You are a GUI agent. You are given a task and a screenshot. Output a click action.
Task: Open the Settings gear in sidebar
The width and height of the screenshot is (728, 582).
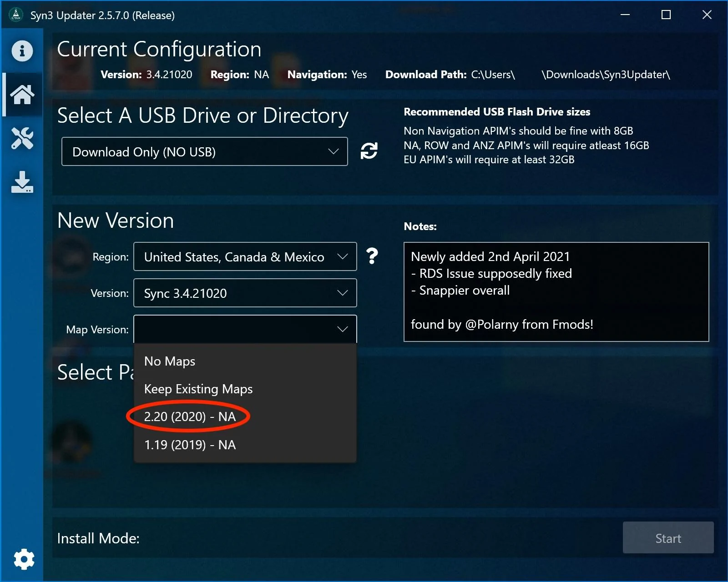[x=24, y=559]
